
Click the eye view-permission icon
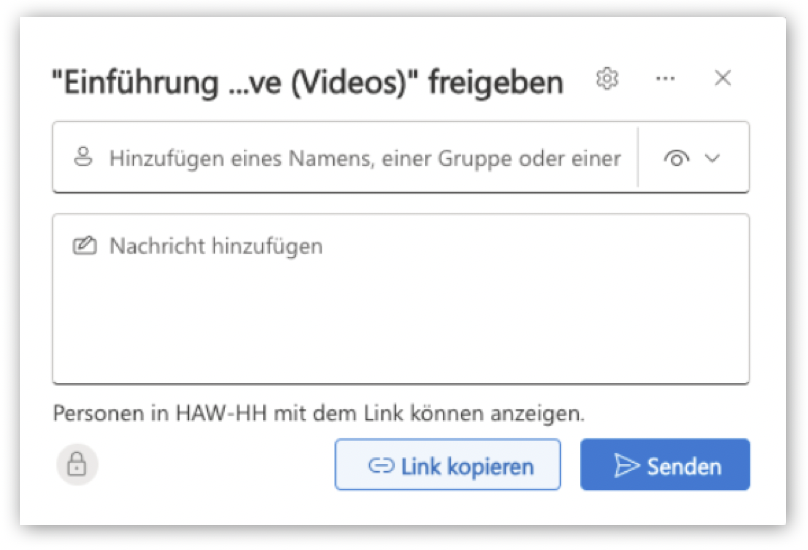click(x=677, y=158)
